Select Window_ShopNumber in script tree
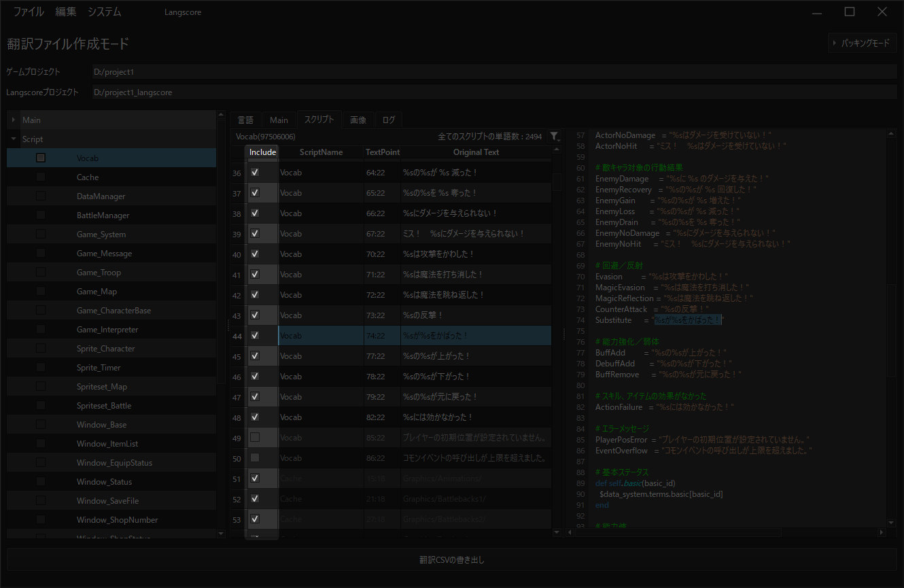Image resolution: width=904 pixels, height=588 pixels. (x=117, y=519)
